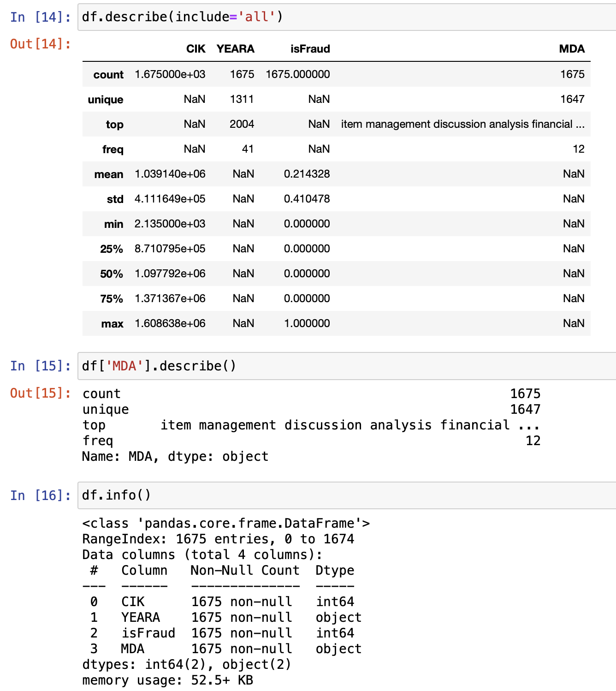Click the 'count' row label in table
616x691 pixels.
pyautogui.click(x=108, y=75)
